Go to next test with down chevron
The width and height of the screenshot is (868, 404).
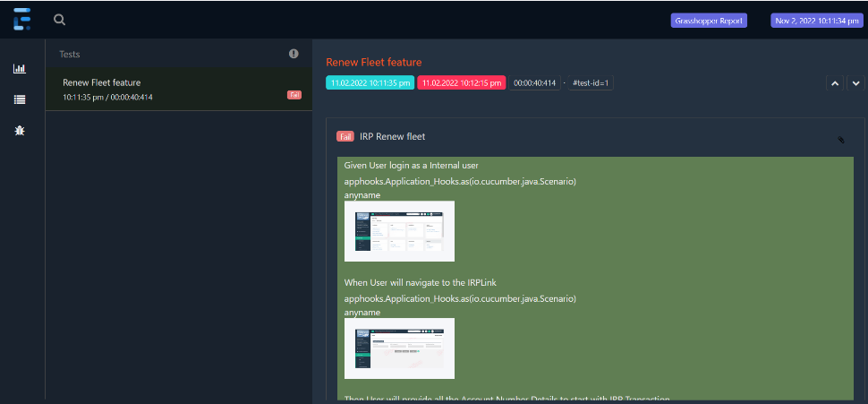[x=855, y=83]
